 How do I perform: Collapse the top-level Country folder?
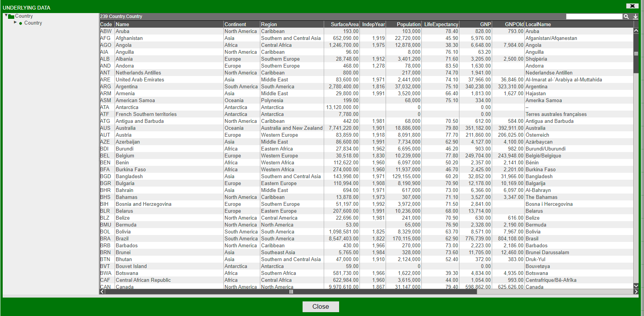pyautogui.click(x=6, y=16)
